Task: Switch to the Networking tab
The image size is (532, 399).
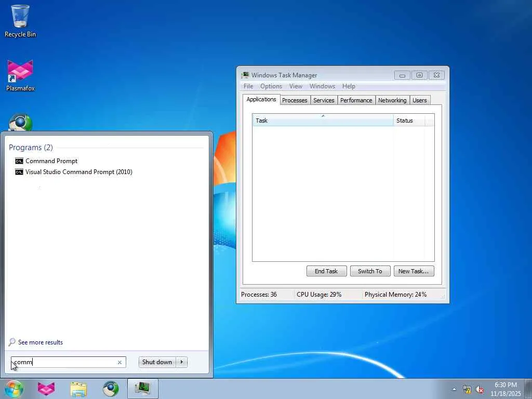Action: point(392,100)
